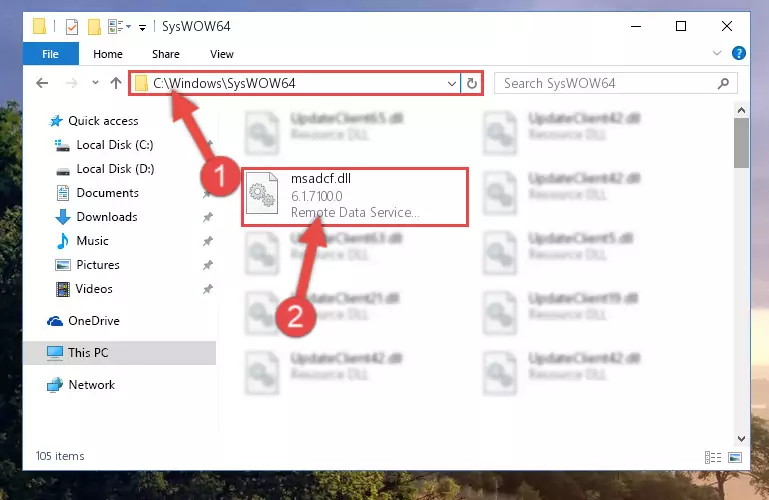Viewport: 769px width, 500px height.
Task: Click the New folder icon in title toolbar
Action: [x=94, y=26]
